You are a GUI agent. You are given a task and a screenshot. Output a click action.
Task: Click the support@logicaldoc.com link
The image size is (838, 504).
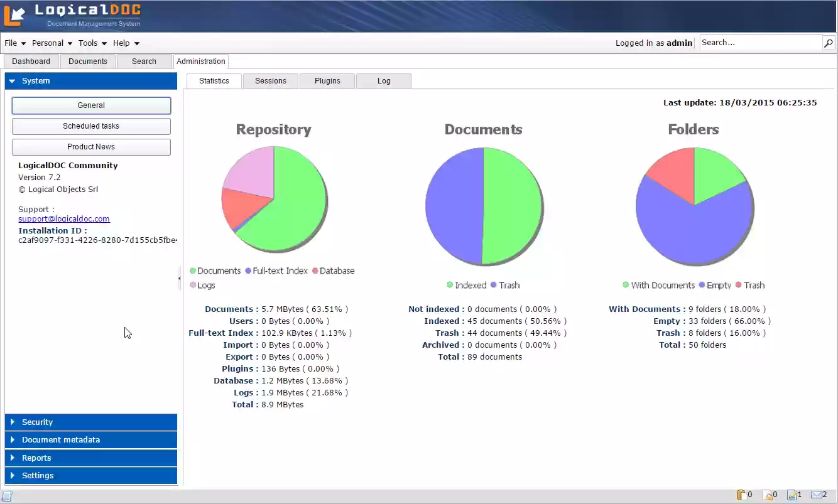click(63, 218)
